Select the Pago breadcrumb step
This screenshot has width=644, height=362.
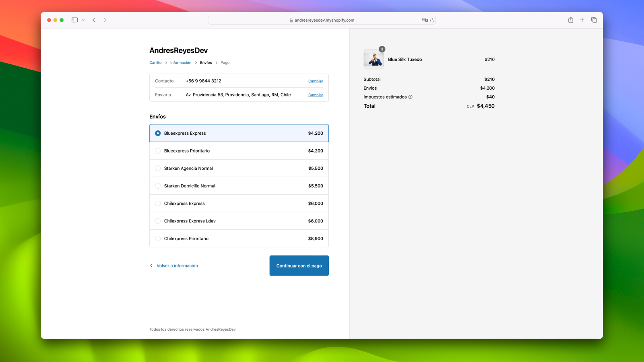[x=225, y=63]
